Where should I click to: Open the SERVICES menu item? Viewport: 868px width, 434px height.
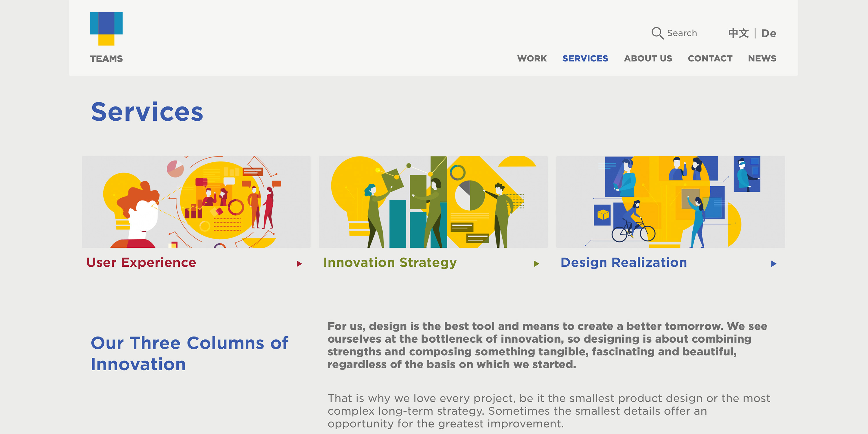pyautogui.click(x=585, y=58)
